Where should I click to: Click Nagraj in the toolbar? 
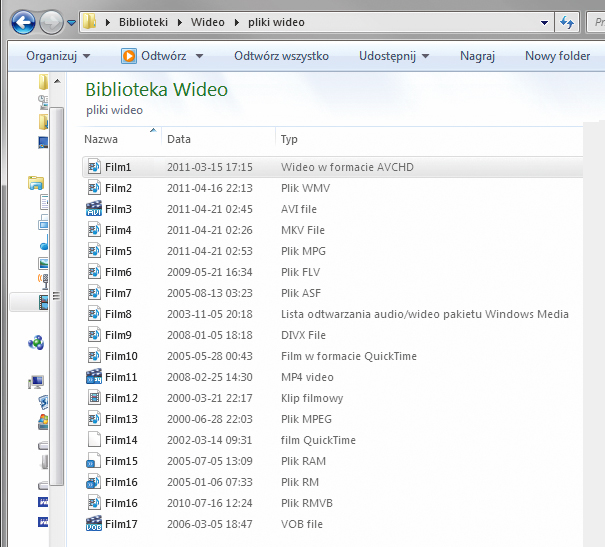pyautogui.click(x=477, y=56)
